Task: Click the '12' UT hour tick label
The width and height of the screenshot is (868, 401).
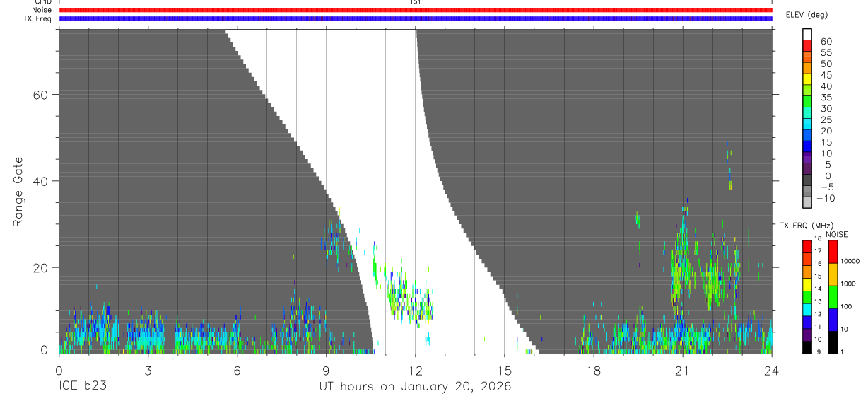Action: coord(416,370)
